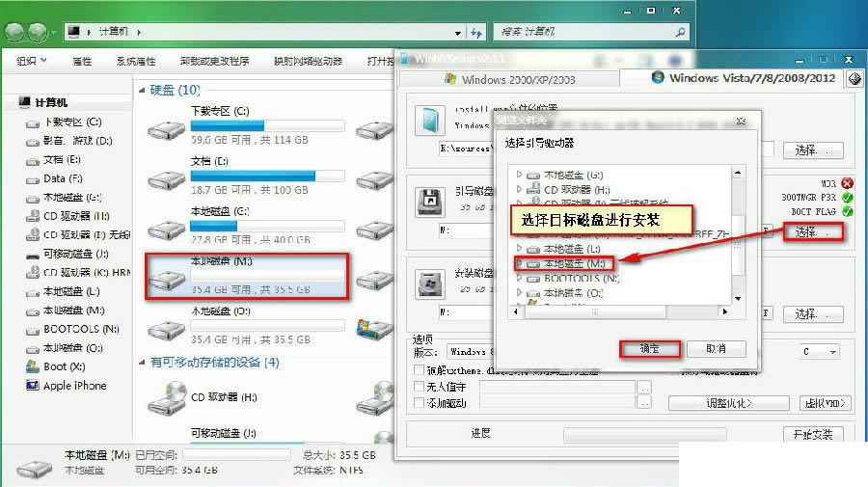Click the Tweaks button in WinNTSetup
Image resolution: width=868 pixels, height=487 pixels.
(x=728, y=403)
